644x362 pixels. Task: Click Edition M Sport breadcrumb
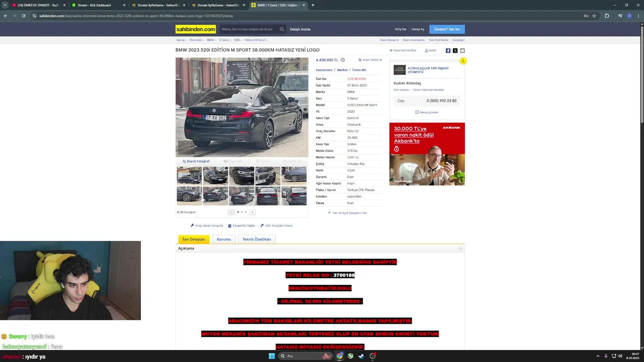(255, 40)
